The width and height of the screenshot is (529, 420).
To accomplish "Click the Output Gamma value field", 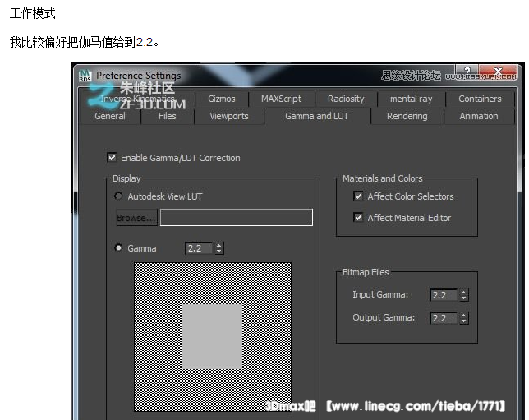I will [x=444, y=318].
